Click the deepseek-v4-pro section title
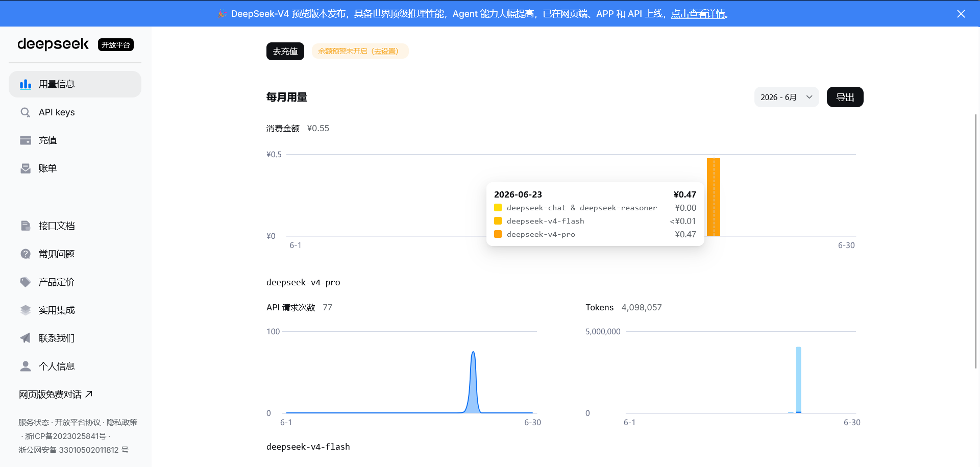 coord(303,282)
